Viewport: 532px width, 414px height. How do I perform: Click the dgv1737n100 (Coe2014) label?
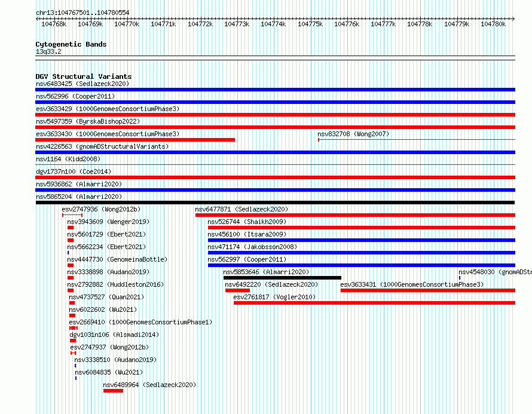coord(74,171)
